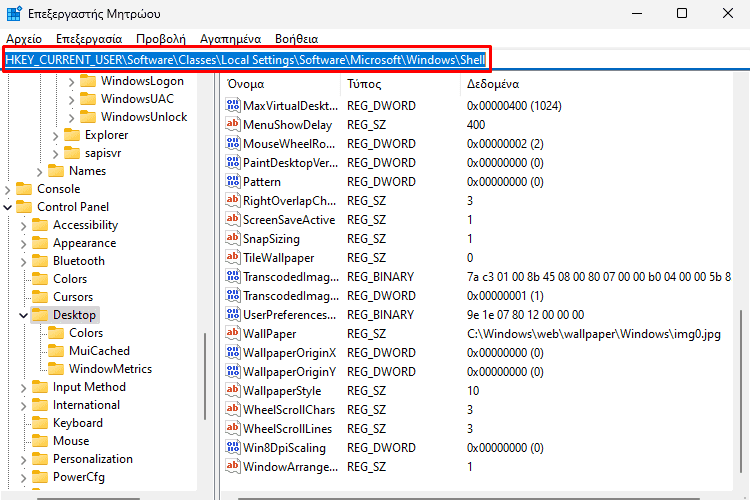The height and width of the screenshot is (500, 750).
Task: Expand the Explorer tree node
Action: (55, 136)
